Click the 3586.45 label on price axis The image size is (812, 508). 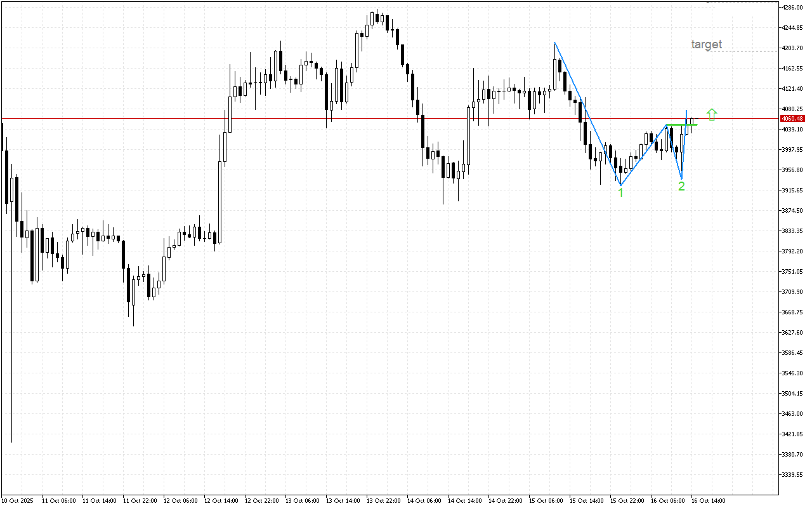click(x=793, y=353)
